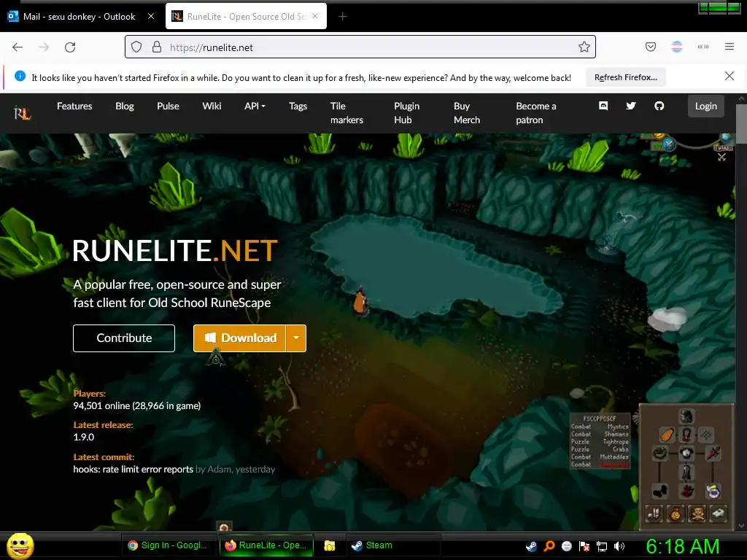Viewport: 747px width, 560px height.
Task: Select the RuneLite Firefox taskbar window
Action: click(x=266, y=545)
